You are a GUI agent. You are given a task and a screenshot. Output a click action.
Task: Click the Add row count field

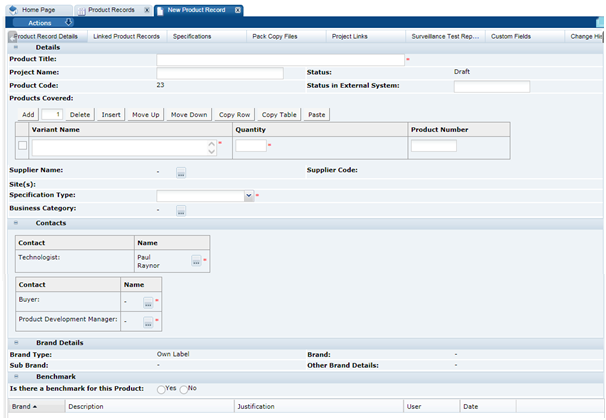click(x=52, y=115)
